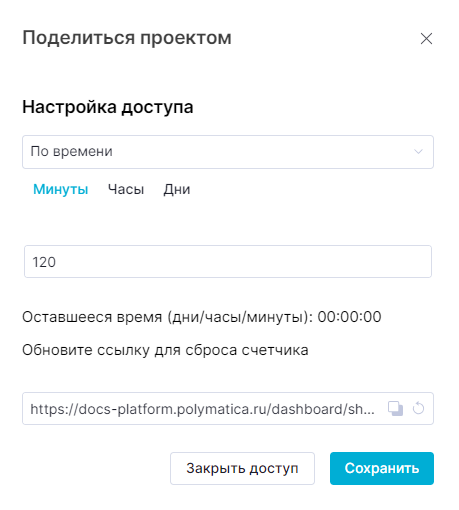Click the 'Оставшееся время' label text
The width and height of the screenshot is (459, 510).
coord(92,317)
